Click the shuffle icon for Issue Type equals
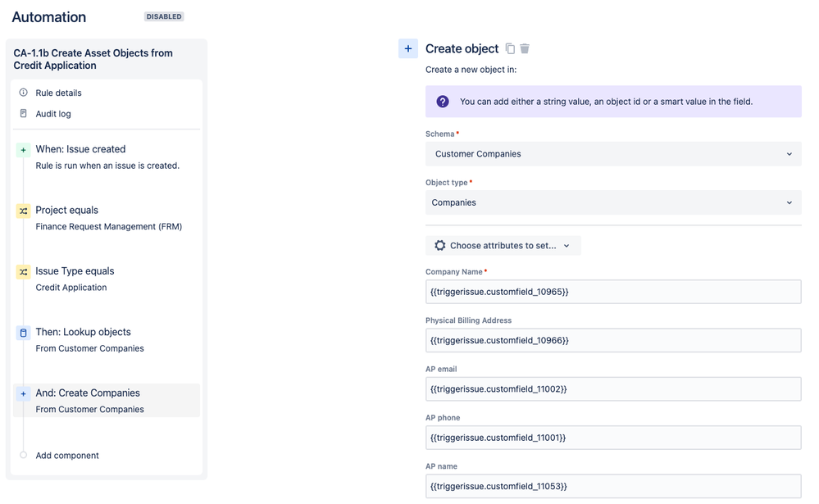This screenshot has height=504, width=819. click(24, 272)
